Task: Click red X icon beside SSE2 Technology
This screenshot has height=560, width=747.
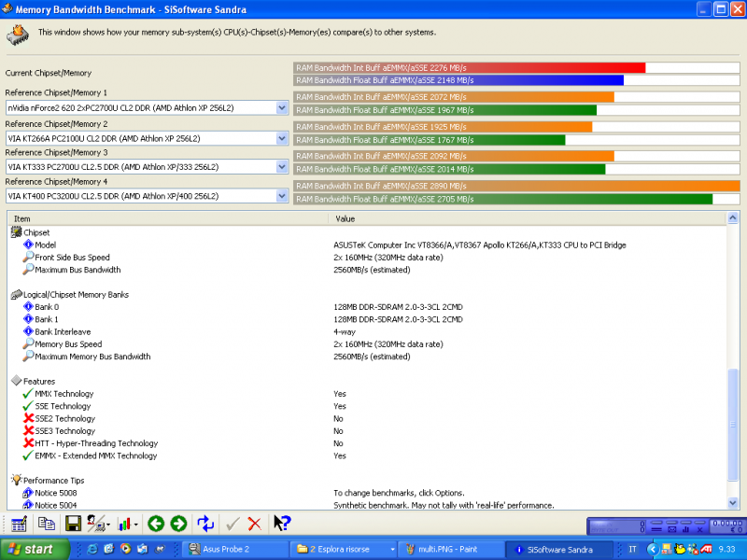Action: 29,418
